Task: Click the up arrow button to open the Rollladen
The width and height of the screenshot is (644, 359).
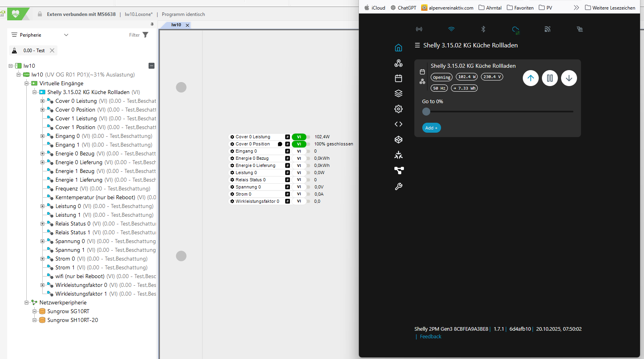Action: tap(531, 78)
